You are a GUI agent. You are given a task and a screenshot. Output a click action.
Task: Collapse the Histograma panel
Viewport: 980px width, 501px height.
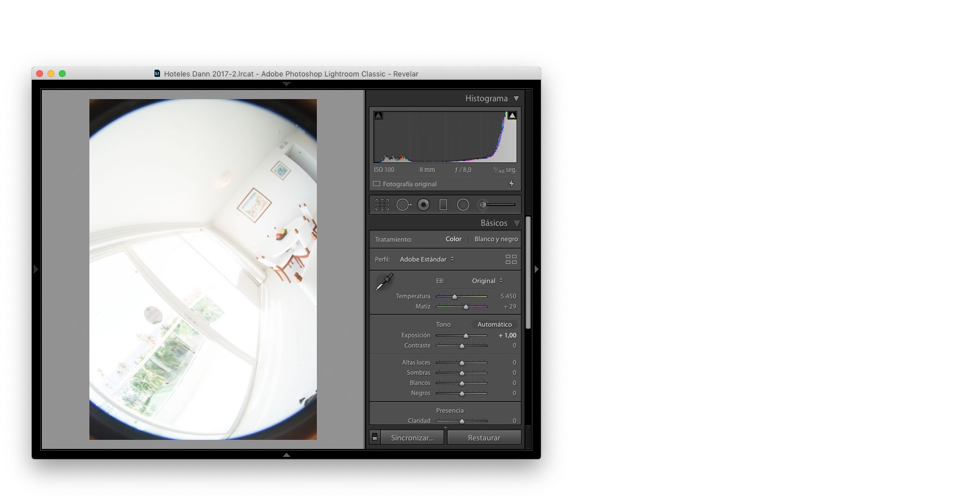(x=516, y=99)
